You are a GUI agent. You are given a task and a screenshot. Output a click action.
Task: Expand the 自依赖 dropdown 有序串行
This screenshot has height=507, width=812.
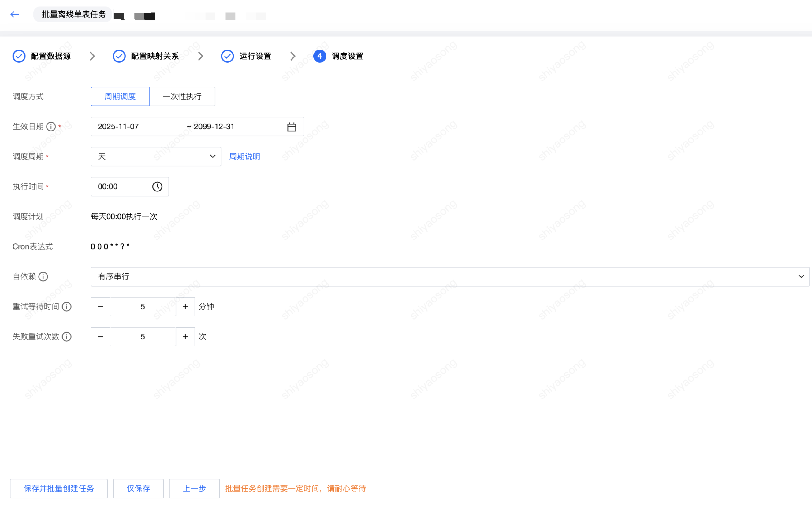tap(449, 277)
